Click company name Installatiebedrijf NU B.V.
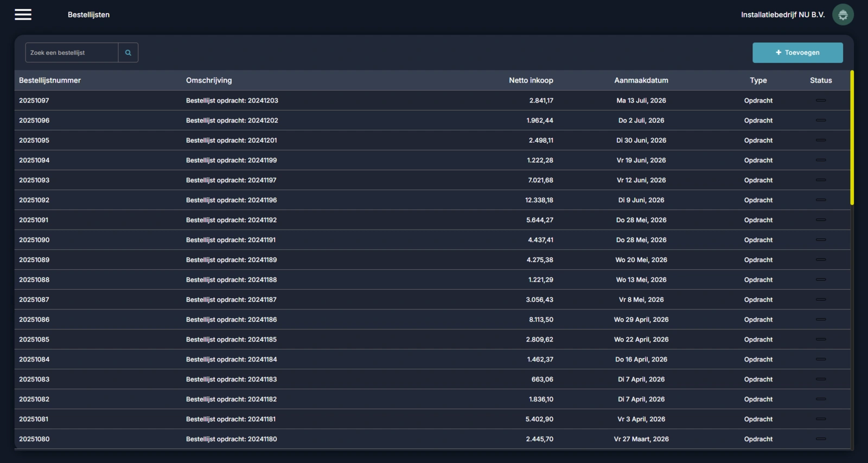 pos(783,15)
